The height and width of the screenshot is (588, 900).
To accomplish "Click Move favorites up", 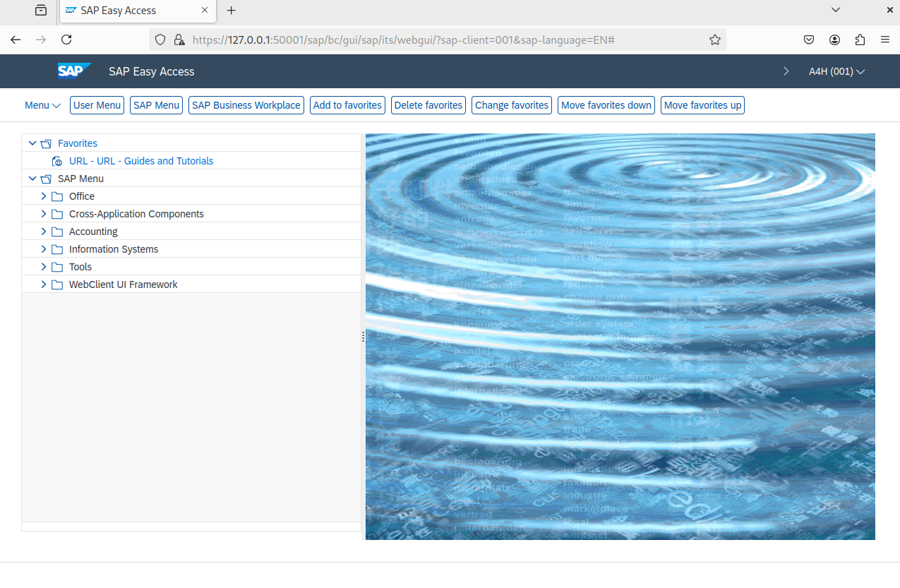I will tap(703, 105).
